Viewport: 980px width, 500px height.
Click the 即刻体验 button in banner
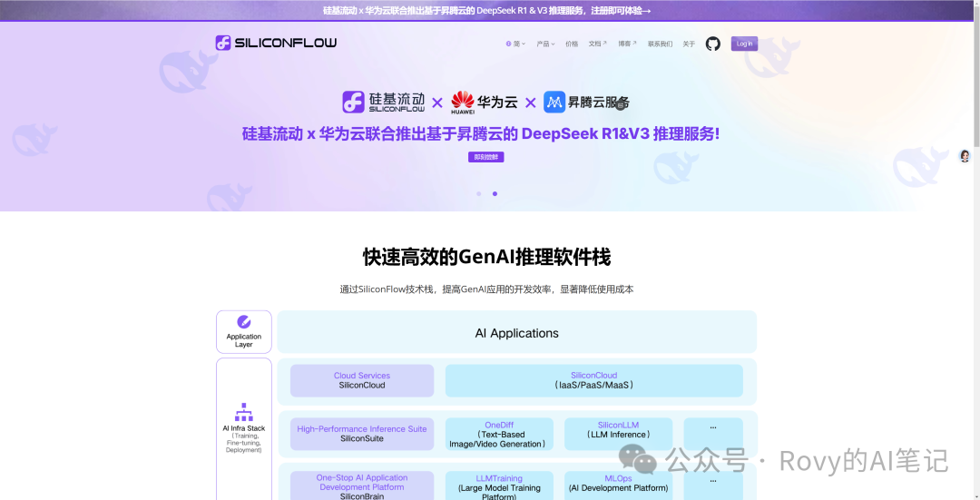click(486, 157)
